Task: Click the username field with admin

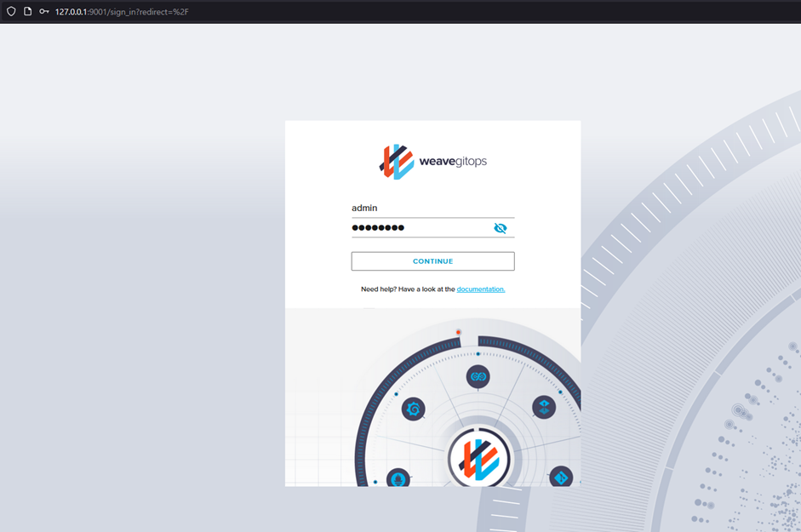Action: tap(432, 208)
